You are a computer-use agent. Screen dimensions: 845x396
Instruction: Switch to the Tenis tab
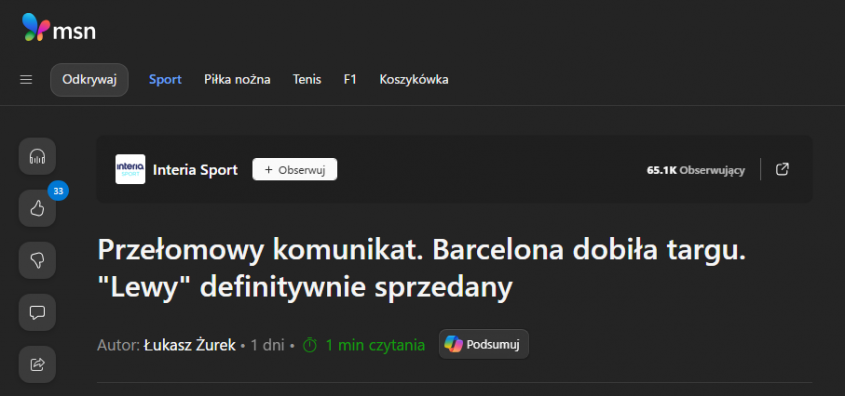(307, 80)
